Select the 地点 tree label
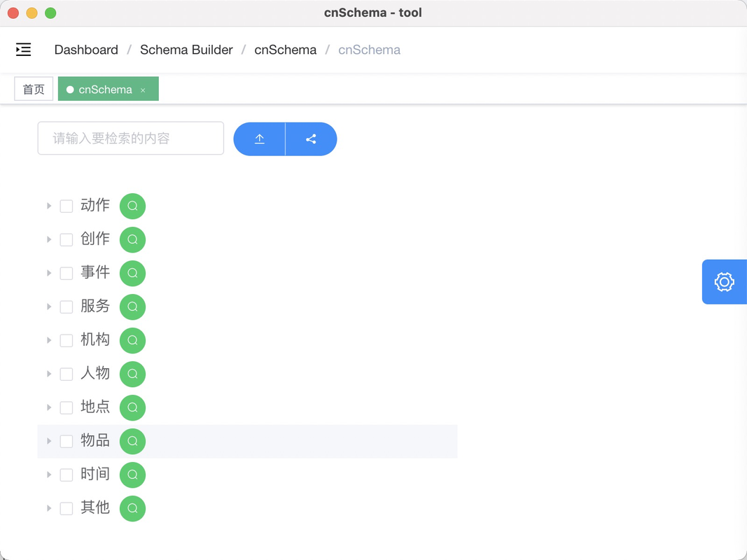 95,407
